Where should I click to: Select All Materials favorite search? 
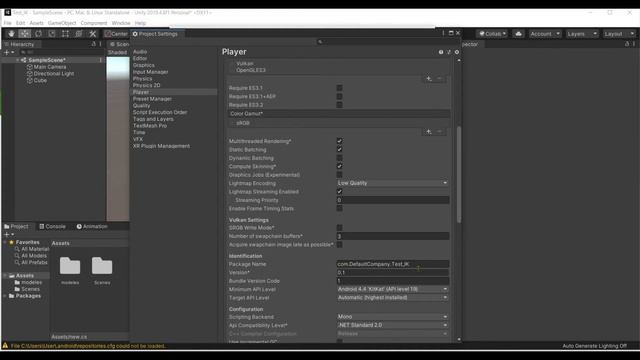[32, 249]
